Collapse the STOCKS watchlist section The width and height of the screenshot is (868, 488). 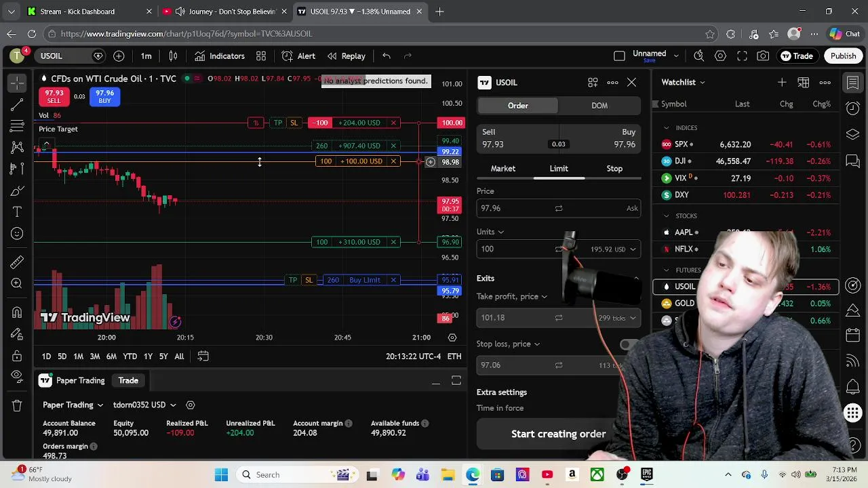[x=666, y=216]
